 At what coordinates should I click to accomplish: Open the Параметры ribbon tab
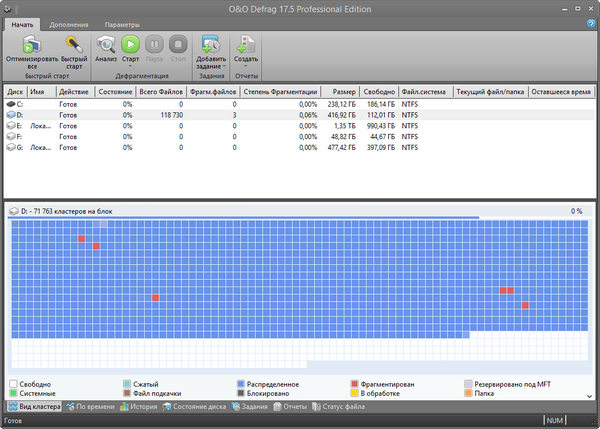(122, 24)
